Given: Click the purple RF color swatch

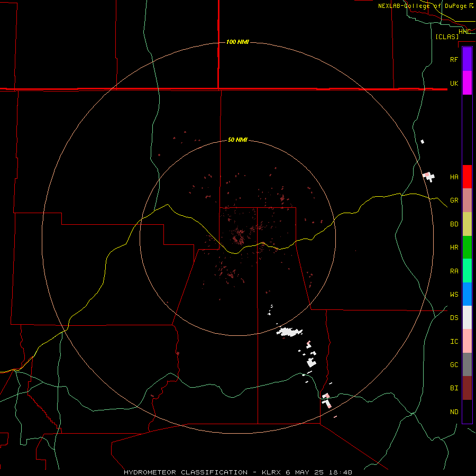Looking at the screenshot, I should pyautogui.click(x=467, y=59).
